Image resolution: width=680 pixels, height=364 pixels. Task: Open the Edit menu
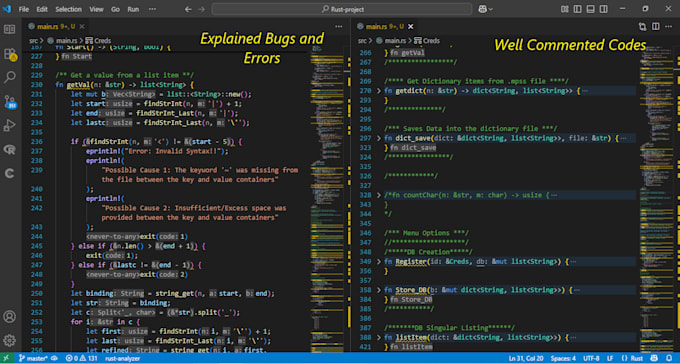pyautogui.click(x=42, y=9)
